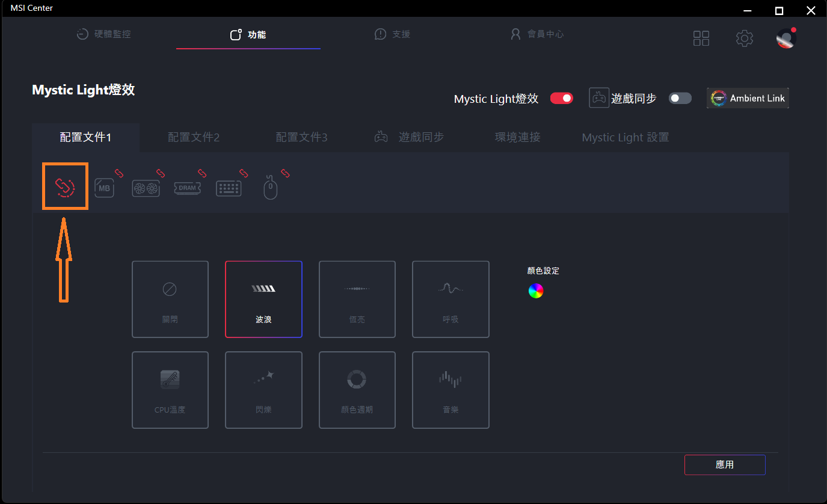Screen dimensions: 827x504
Task: Choose the 恆亮 steady lighting effect
Action: (x=357, y=300)
